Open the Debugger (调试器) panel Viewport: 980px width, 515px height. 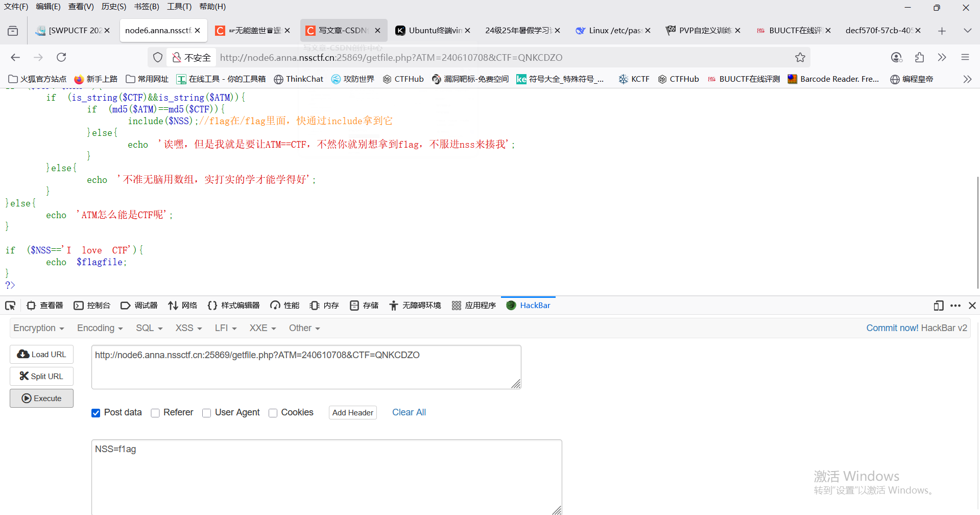coord(139,306)
